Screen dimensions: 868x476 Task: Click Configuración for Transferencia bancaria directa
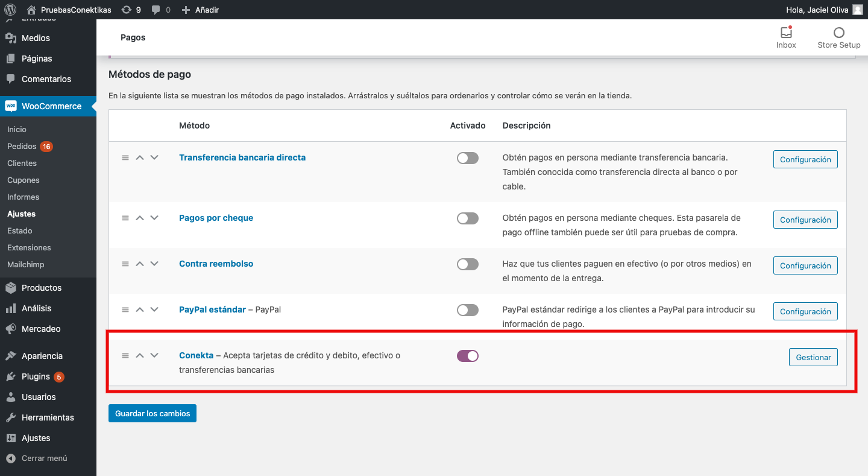pyautogui.click(x=805, y=159)
